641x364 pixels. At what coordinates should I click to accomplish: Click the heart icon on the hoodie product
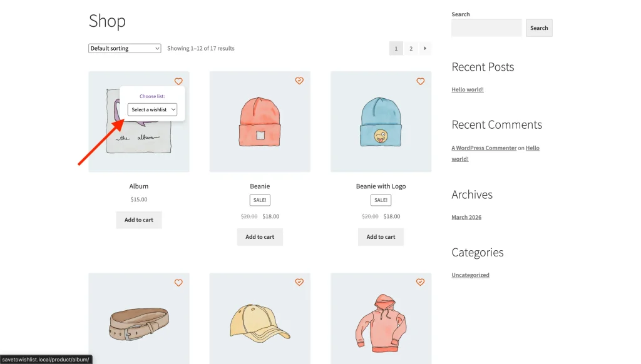tap(420, 283)
